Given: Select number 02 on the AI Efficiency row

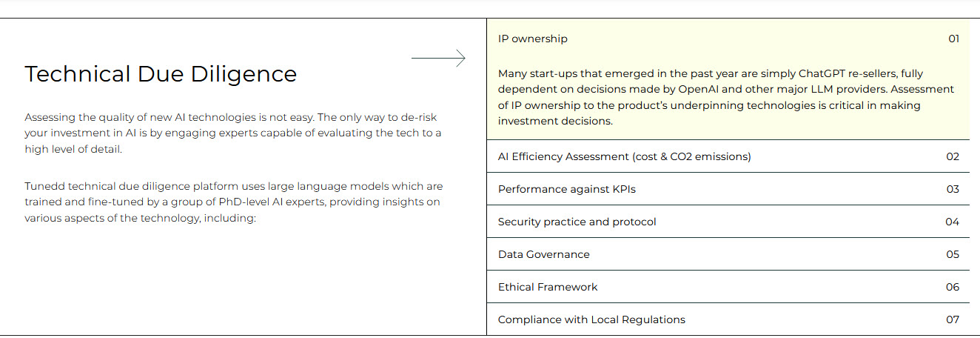Looking at the screenshot, I should (953, 156).
